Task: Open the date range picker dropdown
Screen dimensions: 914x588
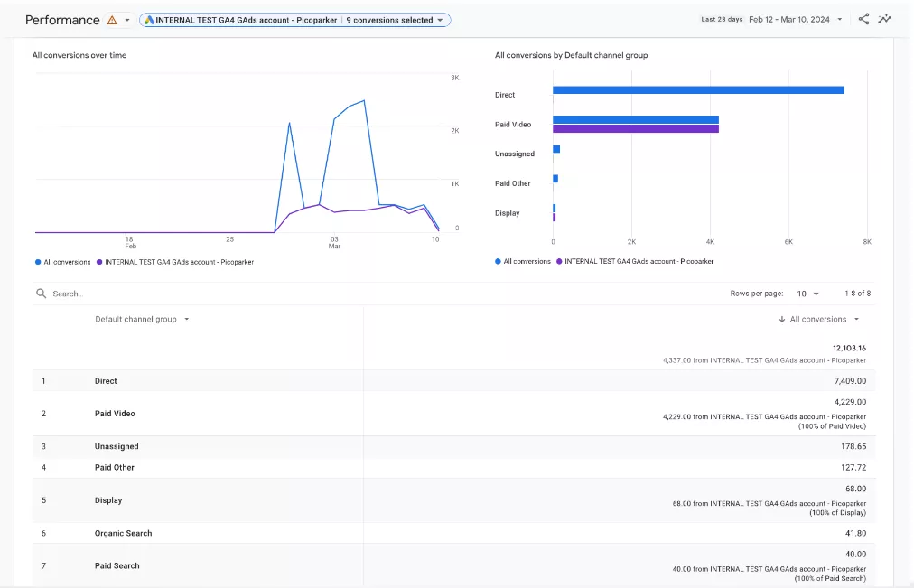Action: click(839, 19)
